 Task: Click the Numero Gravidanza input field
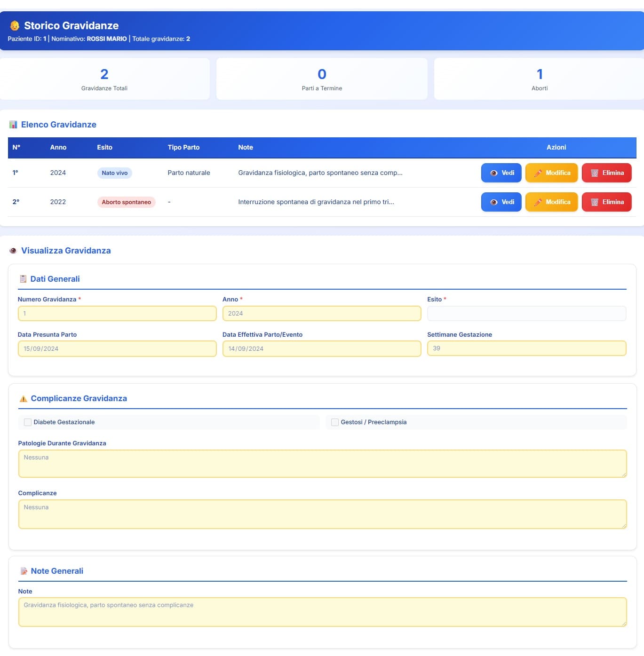(117, 314)
